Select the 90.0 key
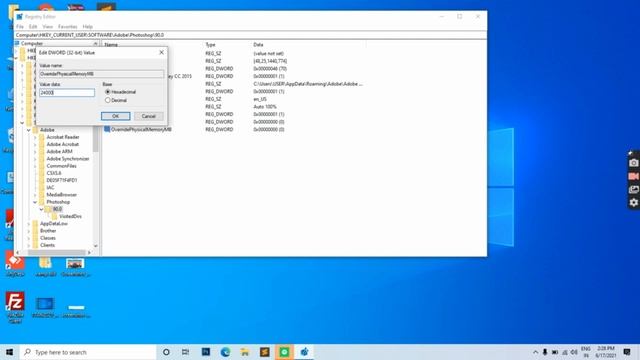 click(57, 209)
